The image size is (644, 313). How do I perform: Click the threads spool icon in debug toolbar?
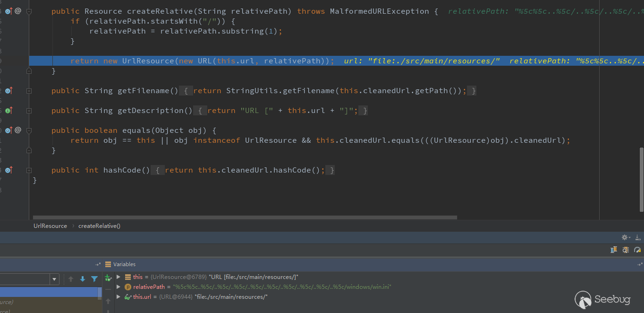614,250
